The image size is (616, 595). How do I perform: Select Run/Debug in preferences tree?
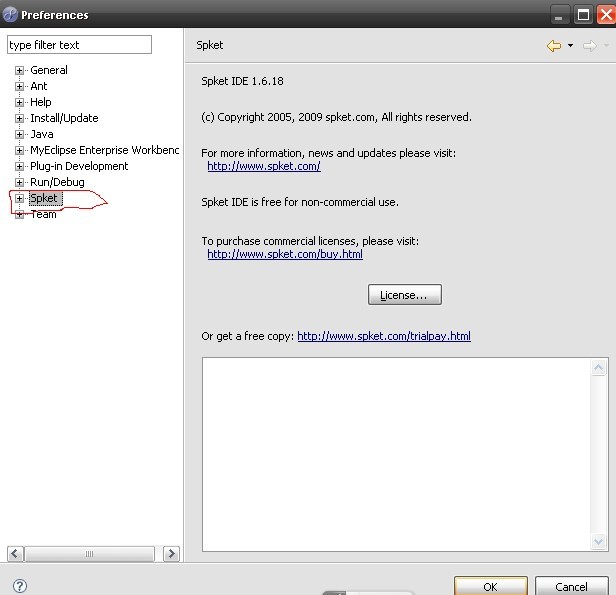57,182
